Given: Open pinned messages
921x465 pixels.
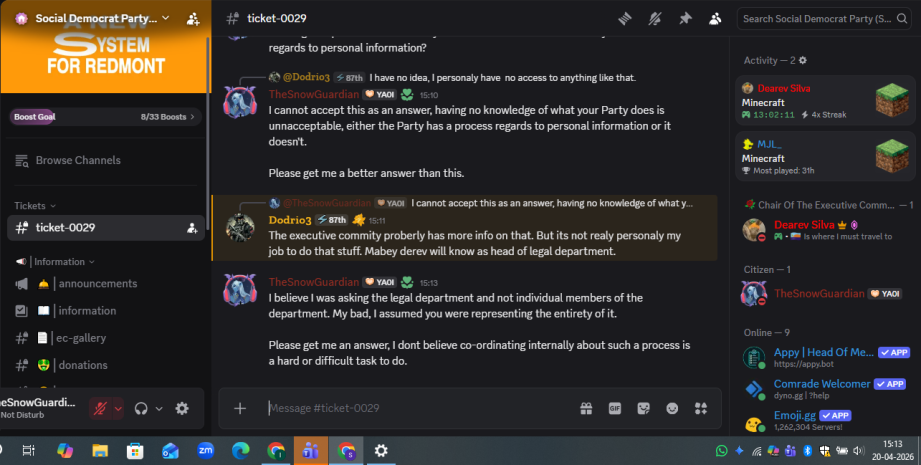Looking at the screenshot, I should (685, 18).
